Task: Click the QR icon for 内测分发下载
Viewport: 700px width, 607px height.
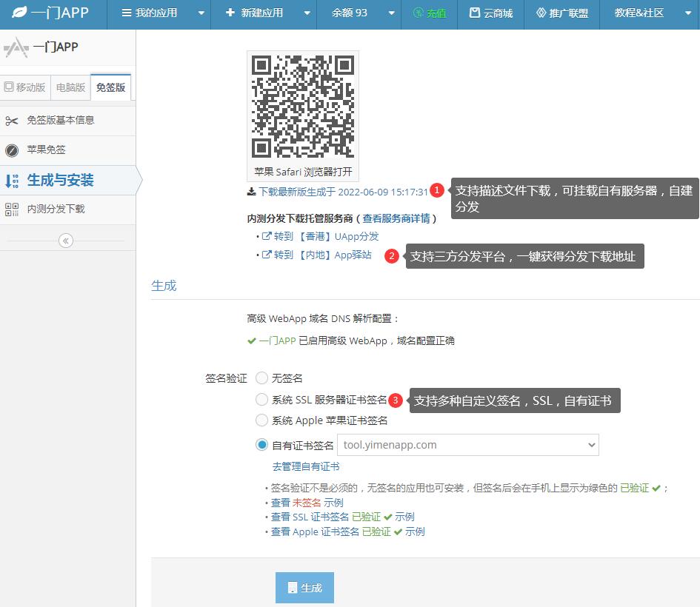Action: coord(12,209)
